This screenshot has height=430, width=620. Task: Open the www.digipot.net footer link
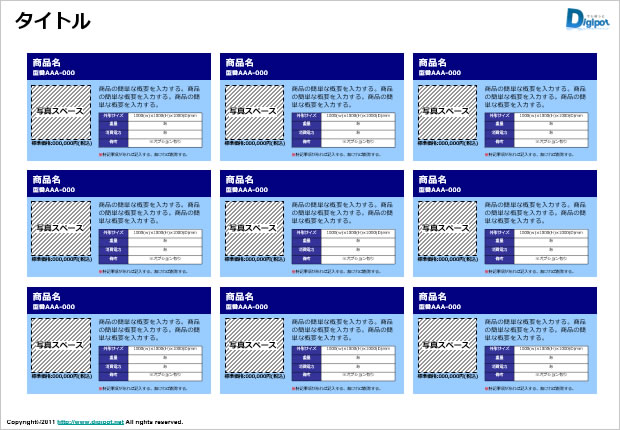click(90, 422)
